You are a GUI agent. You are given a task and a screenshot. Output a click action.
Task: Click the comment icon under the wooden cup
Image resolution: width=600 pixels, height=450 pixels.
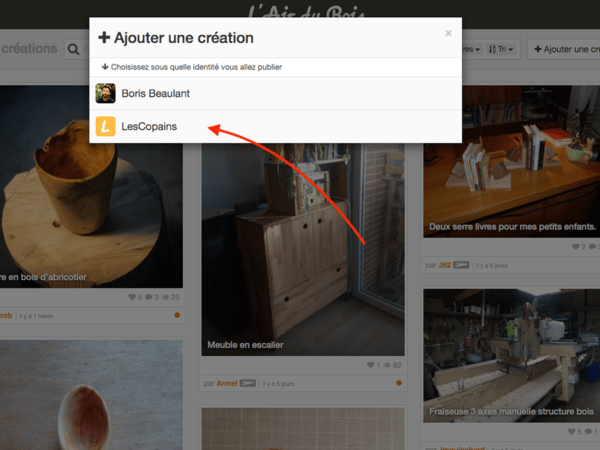coord(149,297)
